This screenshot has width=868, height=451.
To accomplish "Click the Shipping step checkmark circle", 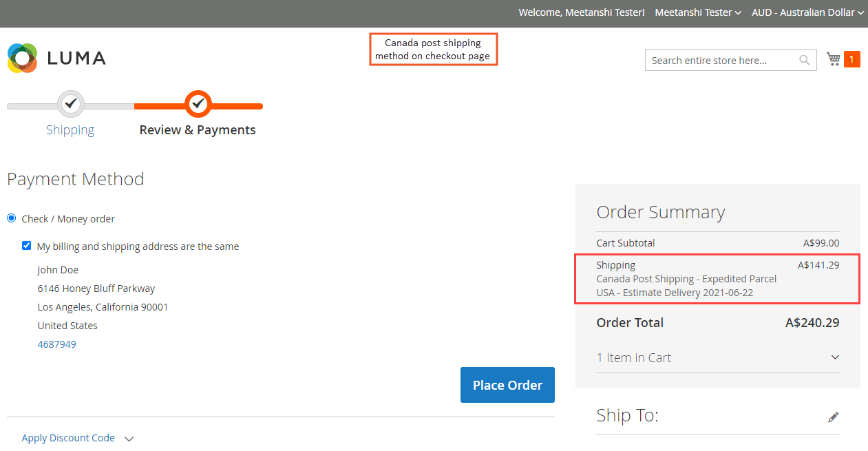I will (70, 104).
